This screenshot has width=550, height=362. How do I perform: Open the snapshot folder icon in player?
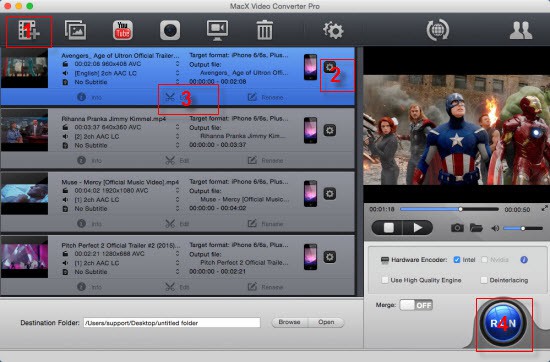point(476,228)
